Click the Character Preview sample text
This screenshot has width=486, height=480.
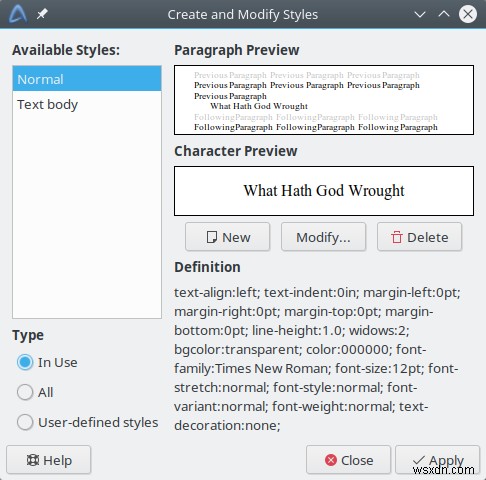click(x=324, y=190)
